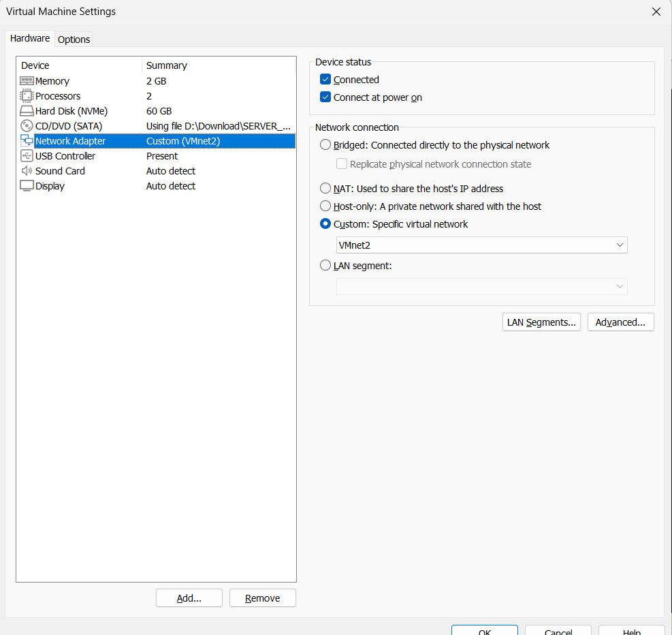Select CD/DVD (SATA) device row
This screenshot has width=672, height=635.
pyautogui.click(x=156, y=126)
